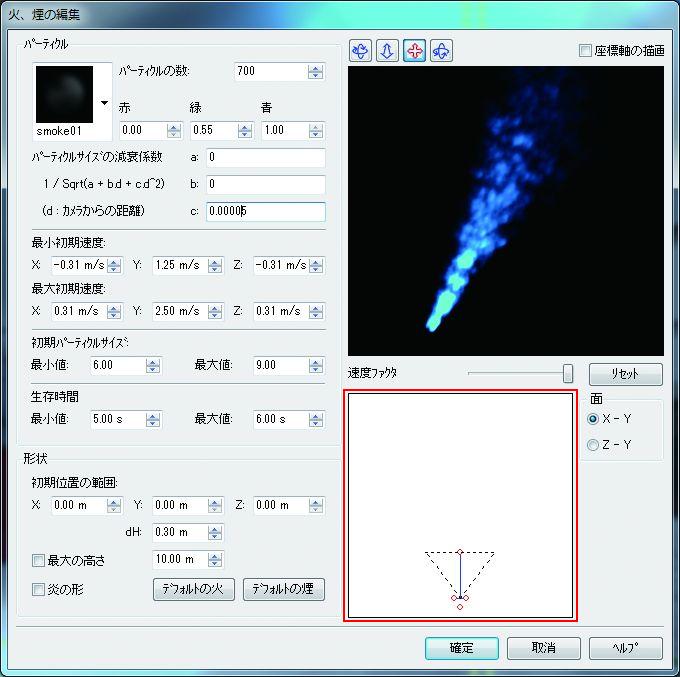The image size is (680, 677).
Task: Select the rotate view tool icon
Action: (x=360, y=51)
